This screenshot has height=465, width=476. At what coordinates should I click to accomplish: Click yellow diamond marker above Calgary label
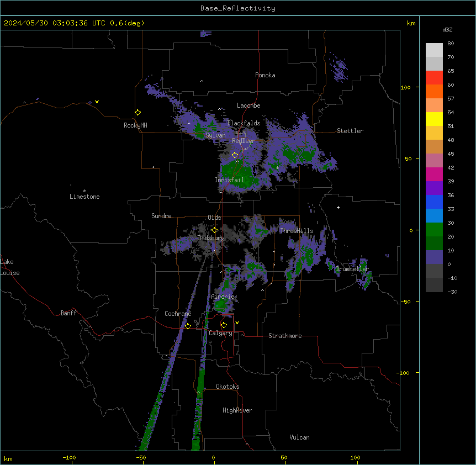pos(224,325)
